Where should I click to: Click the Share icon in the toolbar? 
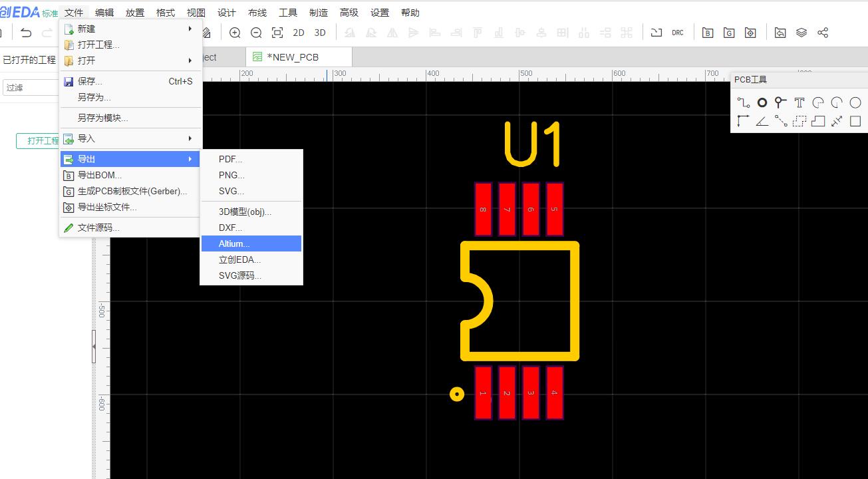823,33
